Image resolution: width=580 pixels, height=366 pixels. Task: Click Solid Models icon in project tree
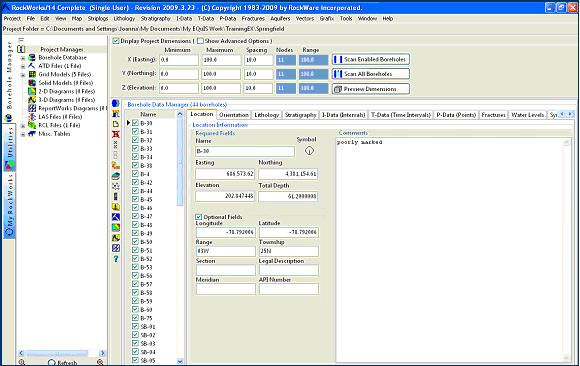point(32,83)
